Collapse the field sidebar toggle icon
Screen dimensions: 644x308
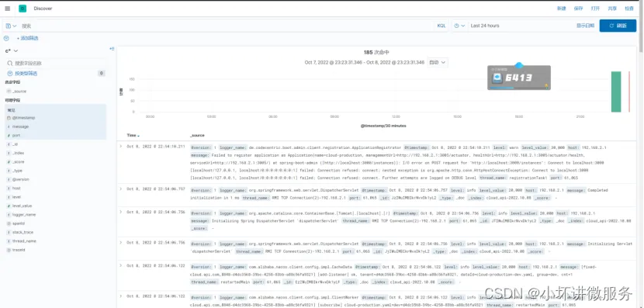coord(112,49)
